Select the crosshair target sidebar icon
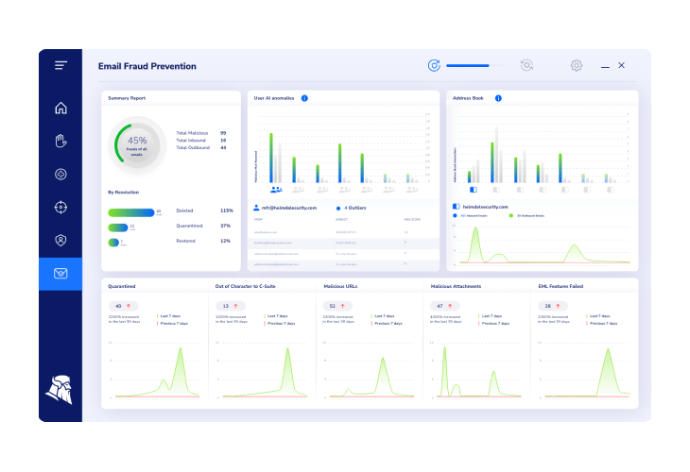Viewport: 690px width, 472px height. [61, 207]
